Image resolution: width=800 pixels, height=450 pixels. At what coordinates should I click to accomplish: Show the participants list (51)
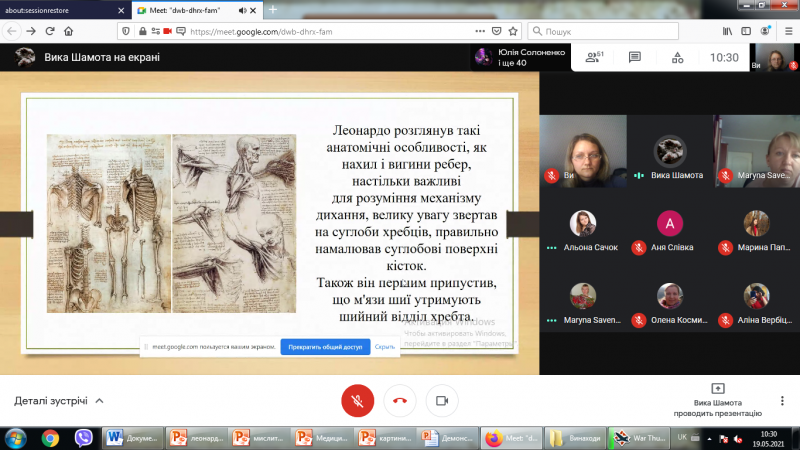[594, 57]
